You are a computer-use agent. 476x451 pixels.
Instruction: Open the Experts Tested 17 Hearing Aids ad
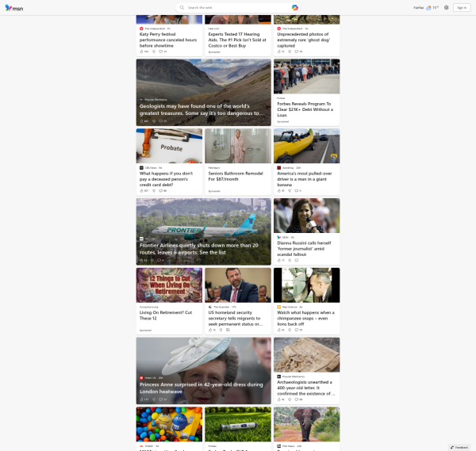[x=237, y=40]
